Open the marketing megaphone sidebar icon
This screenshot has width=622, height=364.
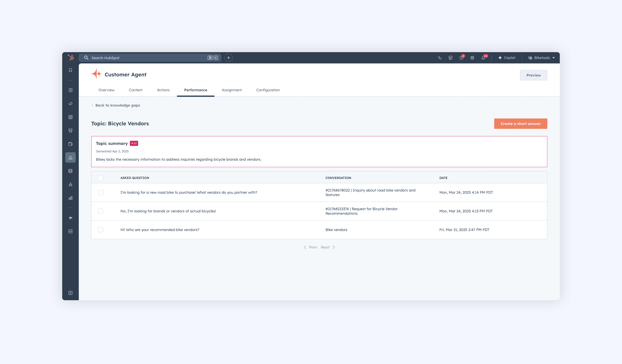(x=70, y=104)
